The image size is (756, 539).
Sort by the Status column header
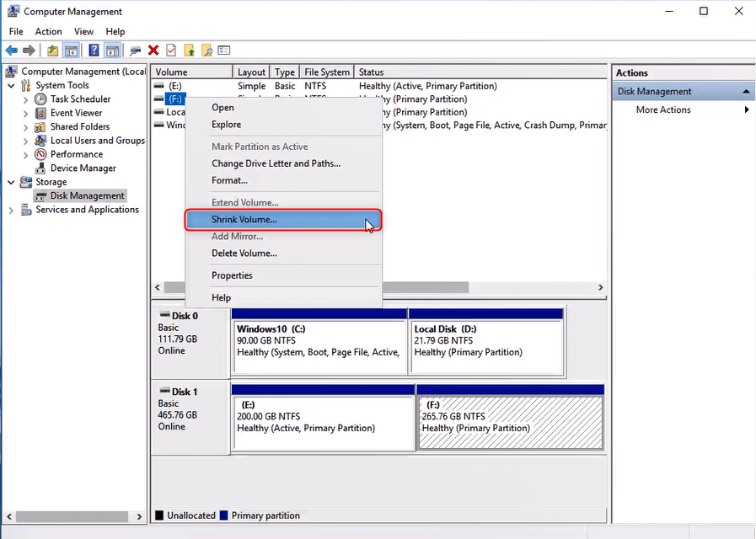pyautogui.click(x=480, y=72)
